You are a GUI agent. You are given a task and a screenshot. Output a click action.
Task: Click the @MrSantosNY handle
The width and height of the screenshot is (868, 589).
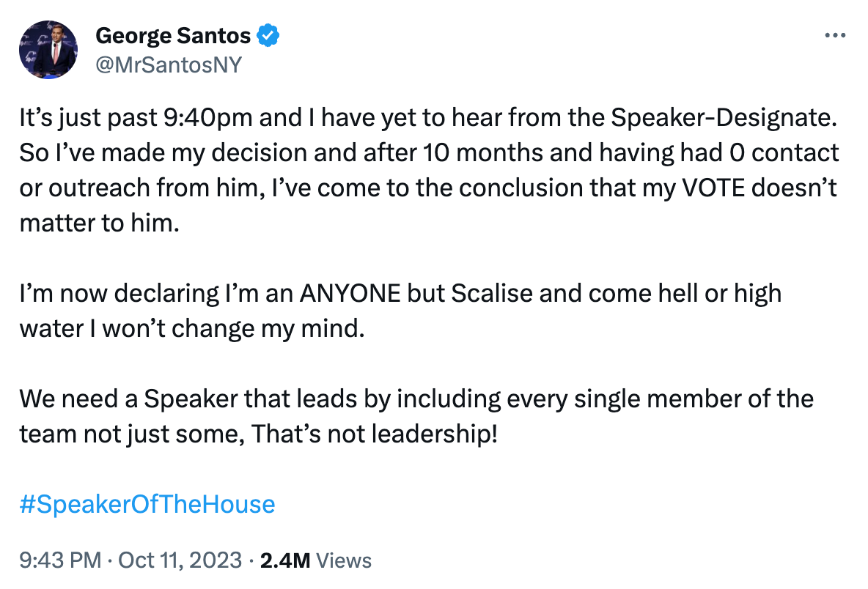click(x=166, y=64)
